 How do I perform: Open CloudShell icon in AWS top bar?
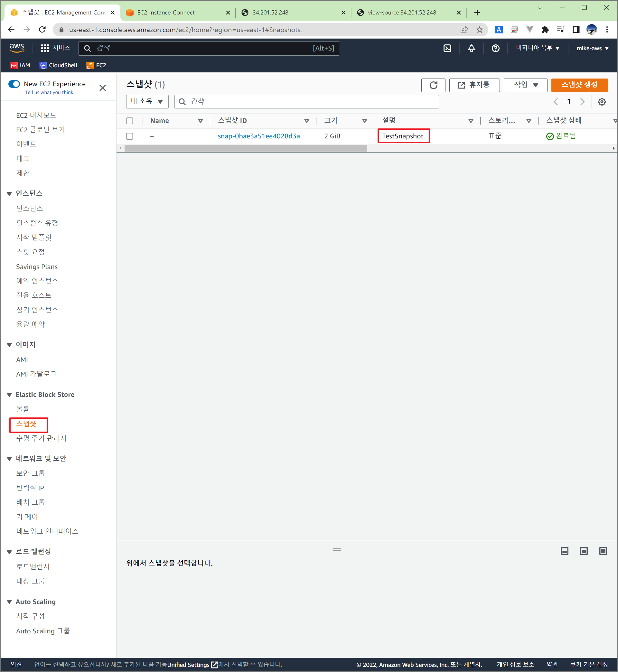coord(447,48)
